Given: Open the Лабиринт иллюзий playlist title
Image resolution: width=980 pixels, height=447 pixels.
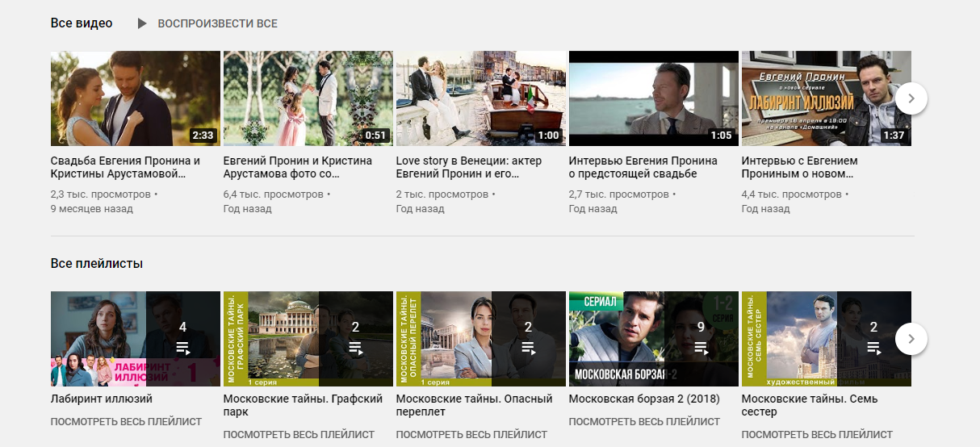Looking at the screenshot, I should pyautogui.click(x=102, y=399).
